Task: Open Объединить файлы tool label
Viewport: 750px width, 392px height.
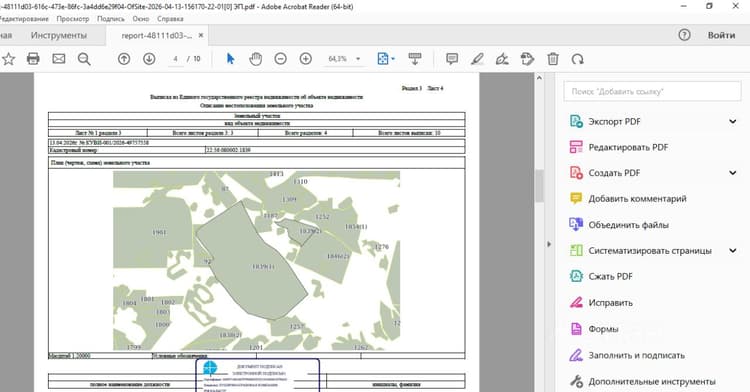Action: point(628,225)
